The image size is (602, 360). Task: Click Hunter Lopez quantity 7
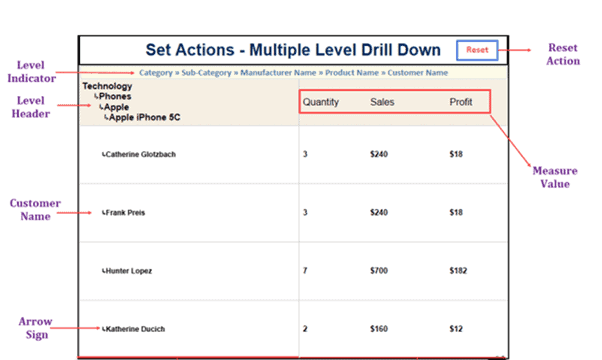(305, 271)
